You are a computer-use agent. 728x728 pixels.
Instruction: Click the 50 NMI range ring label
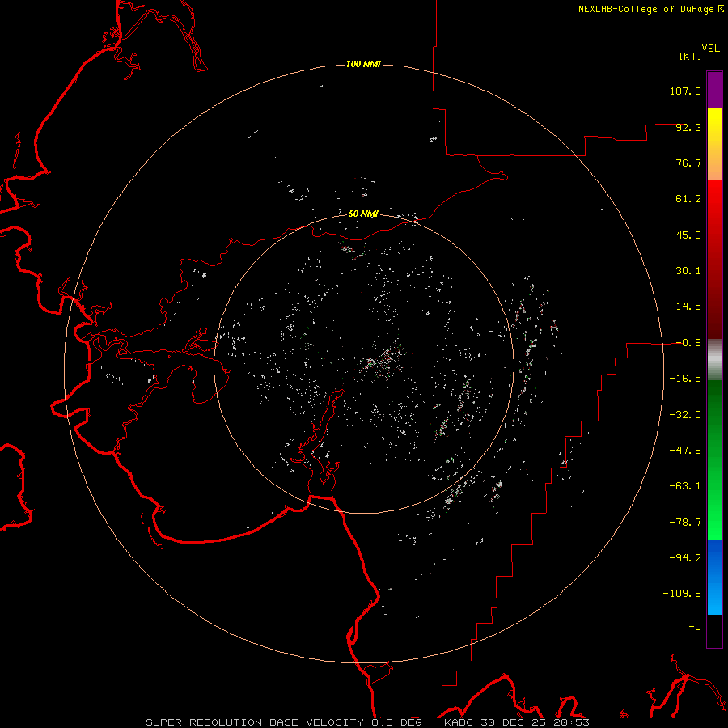click(363, 214)
